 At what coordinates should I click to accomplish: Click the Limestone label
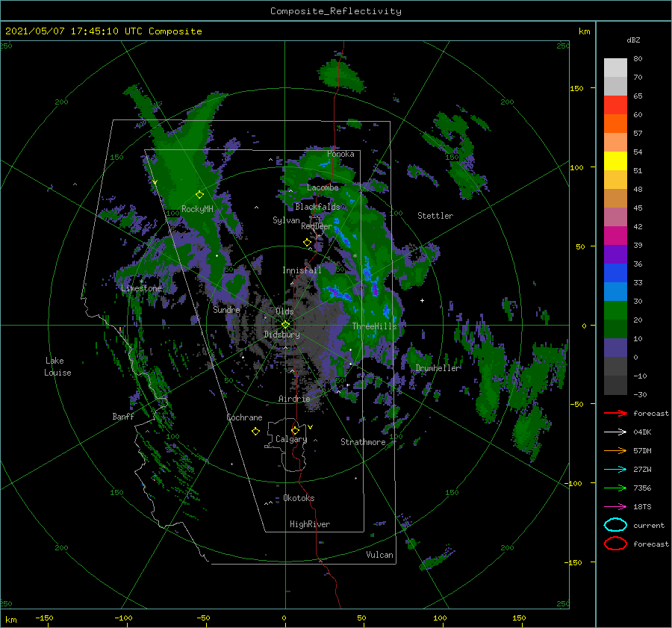tap(141, 288)
